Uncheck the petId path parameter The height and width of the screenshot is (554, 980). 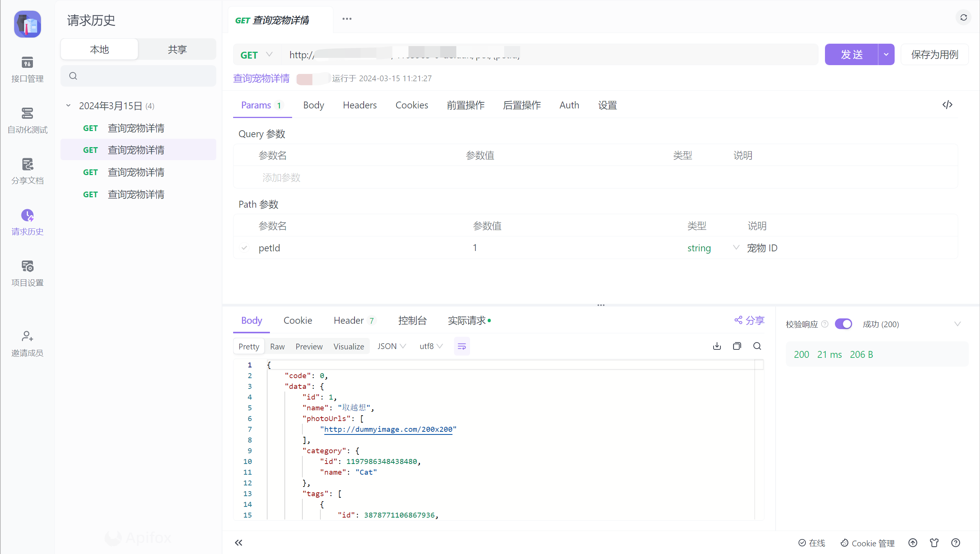click(x=244, y=248)
